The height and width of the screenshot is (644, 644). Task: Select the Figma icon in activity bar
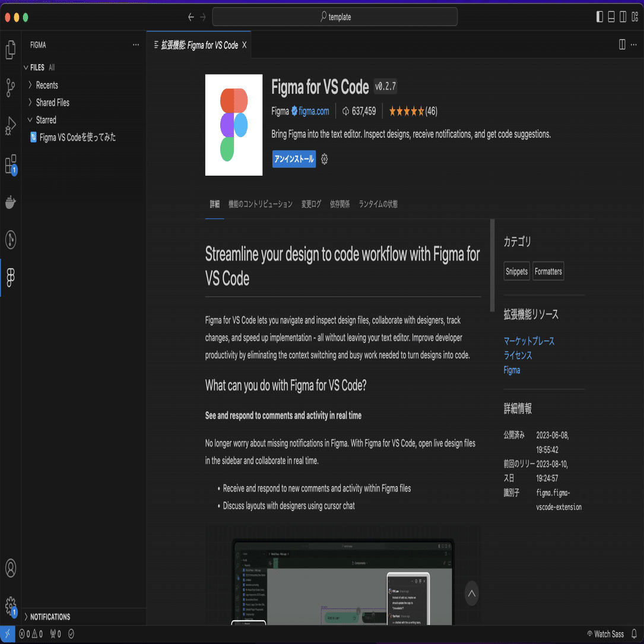pyautogui.click(x=11, y=278)
